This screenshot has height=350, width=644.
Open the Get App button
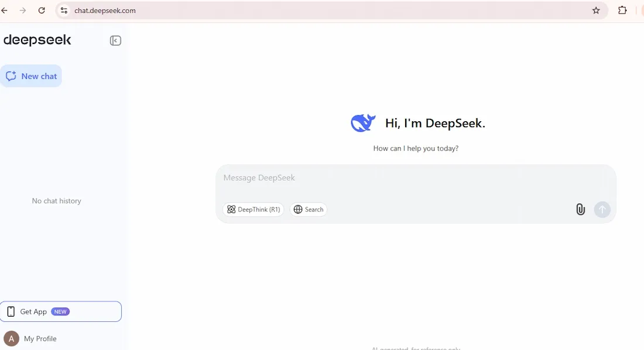point(61,311)
